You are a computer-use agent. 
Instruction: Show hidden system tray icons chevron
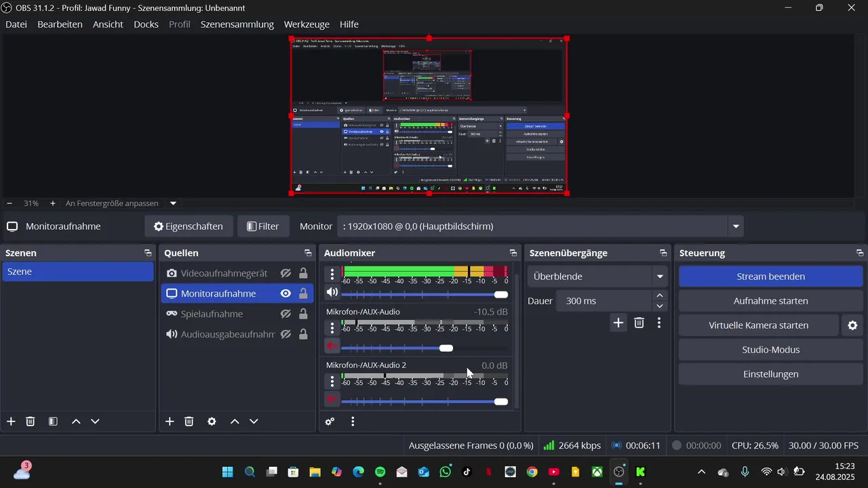(x=701, y=472)
